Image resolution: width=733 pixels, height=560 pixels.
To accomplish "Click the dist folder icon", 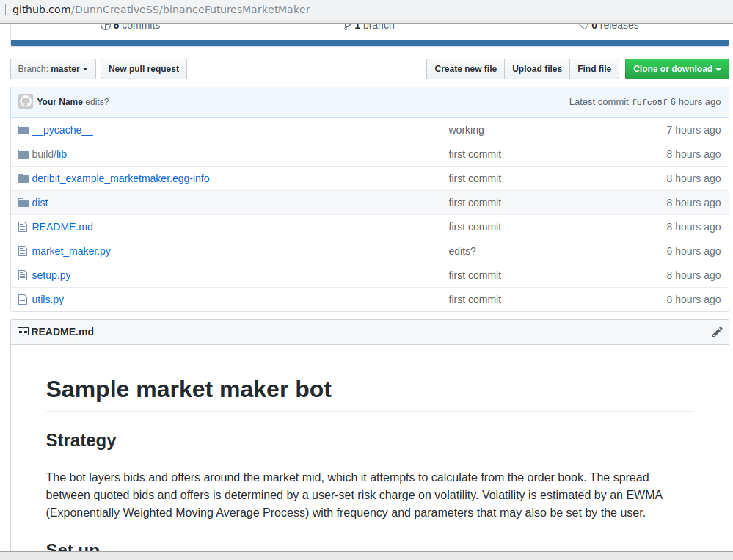I will click(x=23, y=203).
